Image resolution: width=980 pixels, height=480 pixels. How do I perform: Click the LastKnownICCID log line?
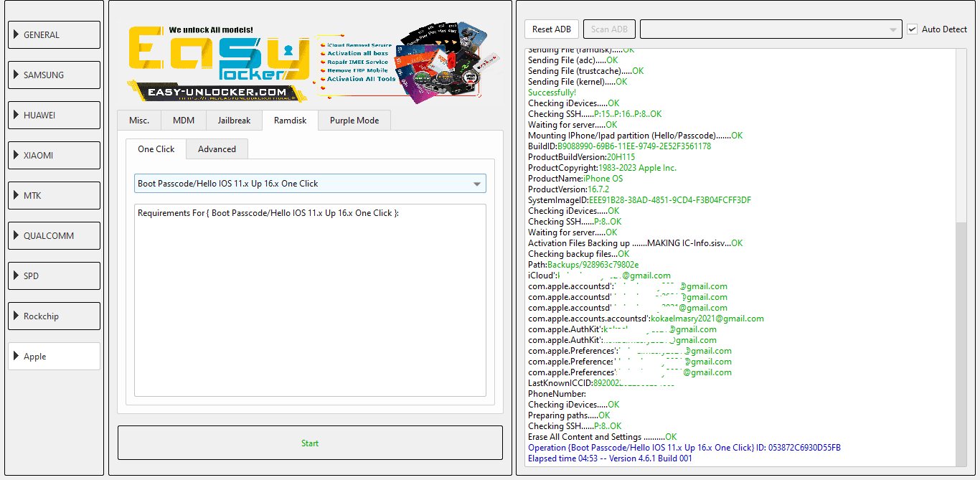601,383
